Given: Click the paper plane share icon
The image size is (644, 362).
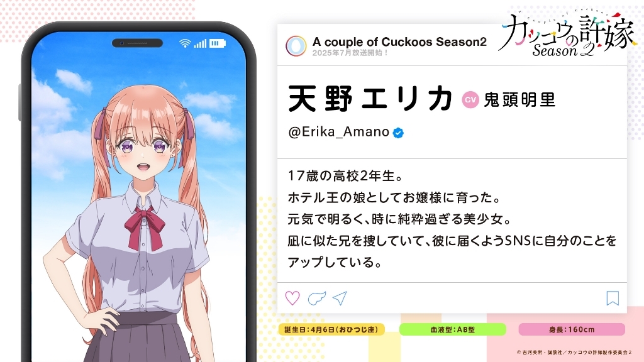Looking at the screenshot, I should point(340,298).
